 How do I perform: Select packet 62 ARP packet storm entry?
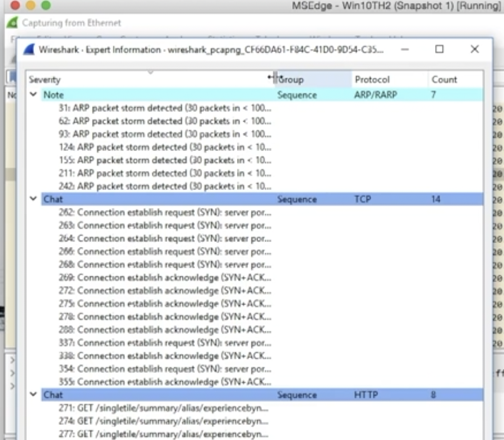165,121
